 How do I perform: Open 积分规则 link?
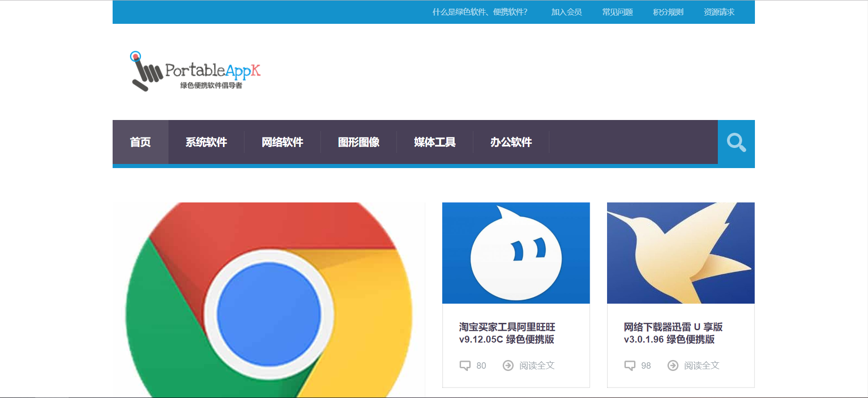(668, 12)
